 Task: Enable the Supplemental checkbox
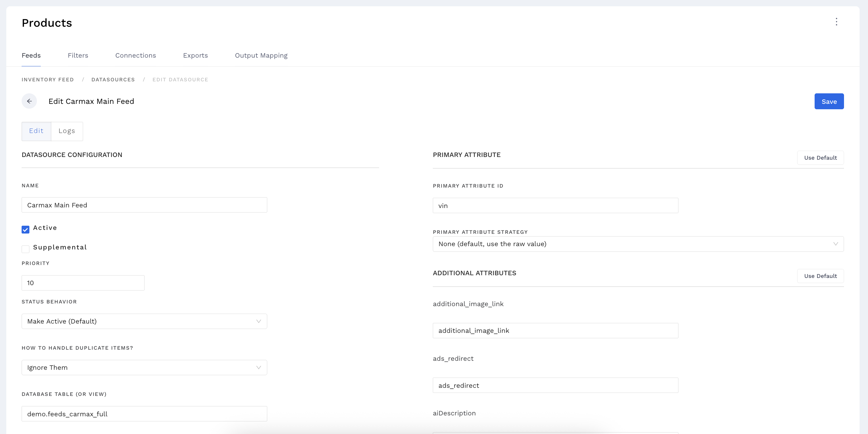(25, 249)
